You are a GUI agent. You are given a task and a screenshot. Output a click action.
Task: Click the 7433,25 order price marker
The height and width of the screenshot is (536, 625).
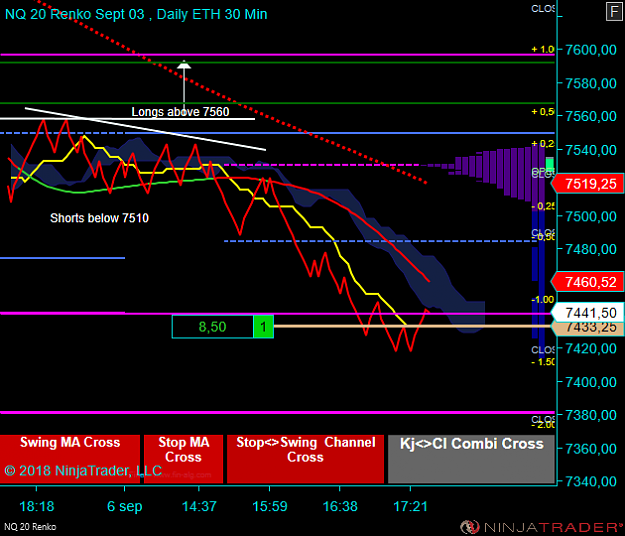pyautogui.click(x=588, y=328)
